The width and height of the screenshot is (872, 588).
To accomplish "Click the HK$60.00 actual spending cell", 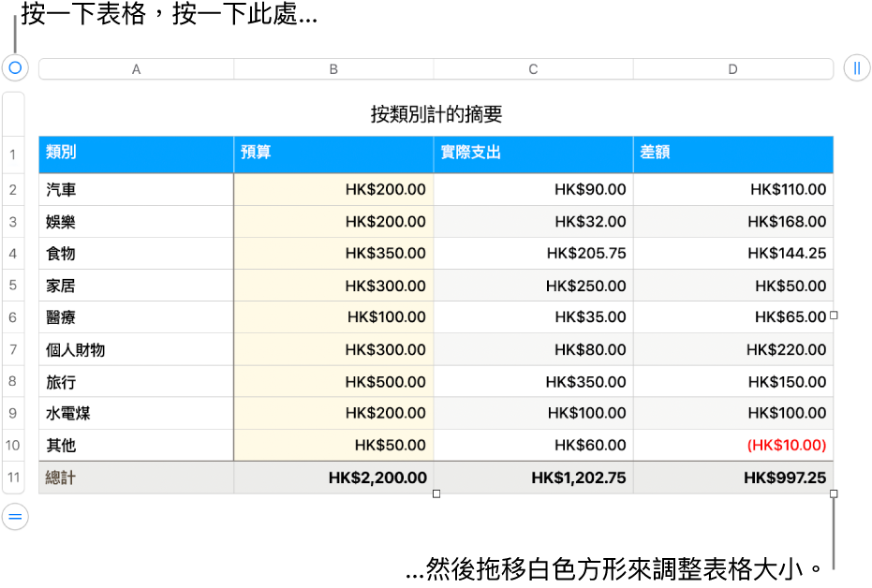I will tap(533, 445).
